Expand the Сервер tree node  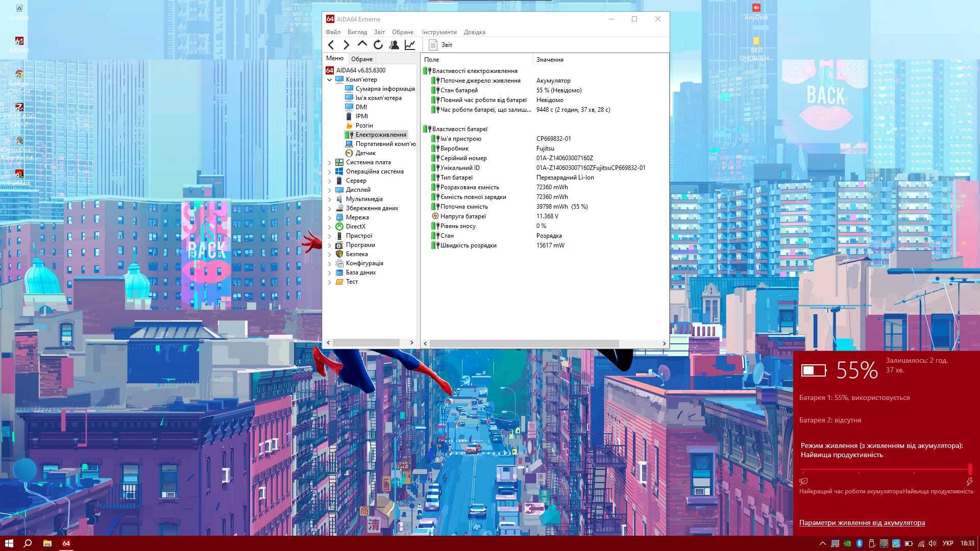(329, 181)
